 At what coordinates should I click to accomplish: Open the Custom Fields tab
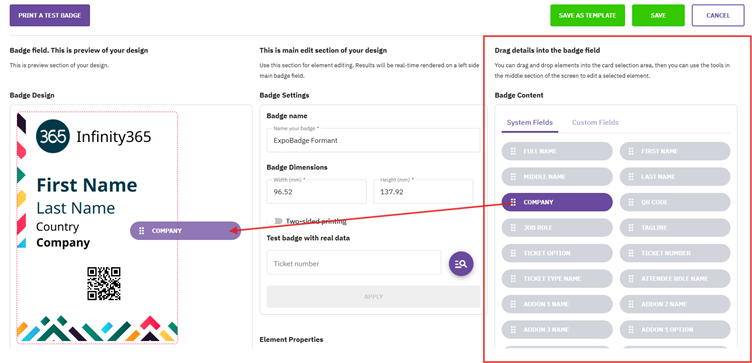(x=595, y=122)
